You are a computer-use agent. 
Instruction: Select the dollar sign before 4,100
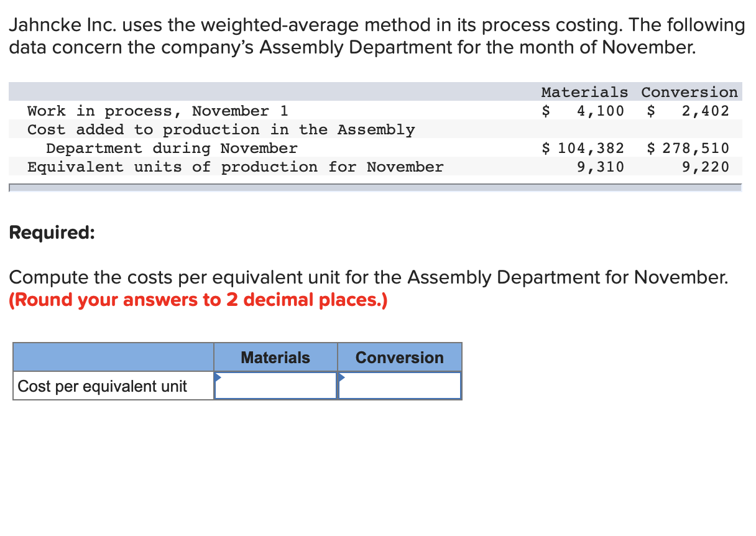[x=545, y=110]
